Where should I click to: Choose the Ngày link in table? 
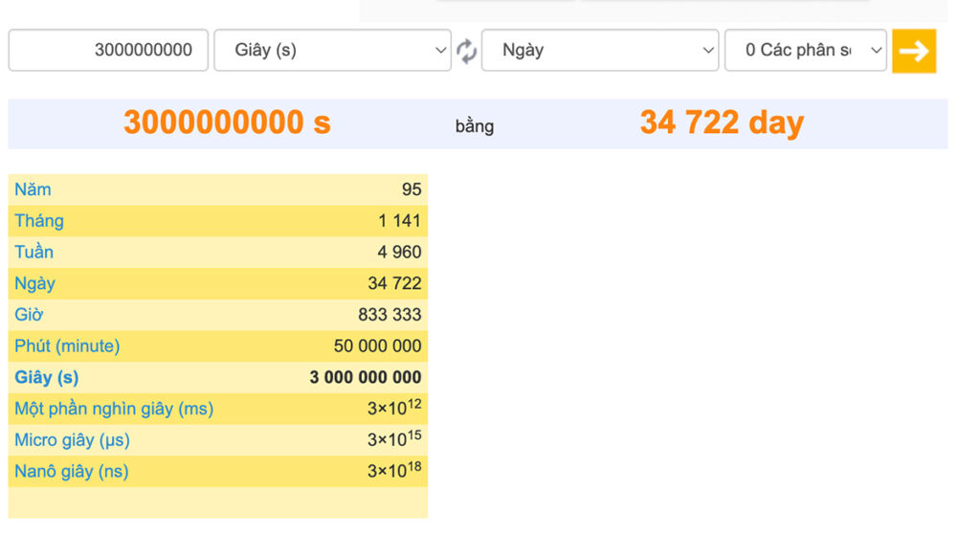pos(34,284)
